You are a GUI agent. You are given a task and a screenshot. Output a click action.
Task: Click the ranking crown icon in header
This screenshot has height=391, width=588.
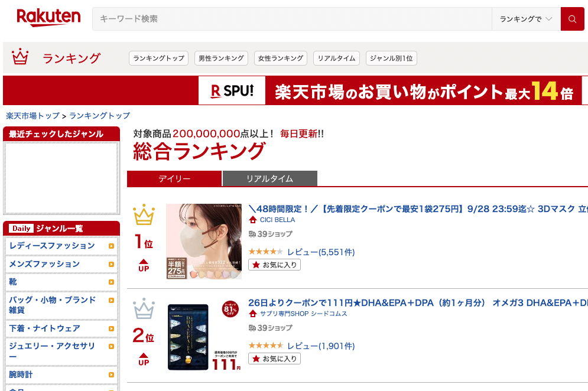(x=20, y=57)
